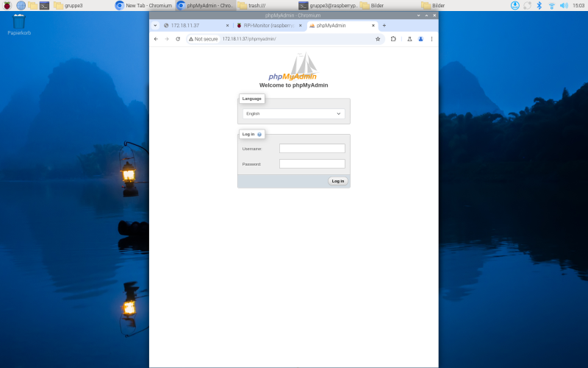Bookmark this page with the star icon
588x368 pixels.
[x=378, y=39]
